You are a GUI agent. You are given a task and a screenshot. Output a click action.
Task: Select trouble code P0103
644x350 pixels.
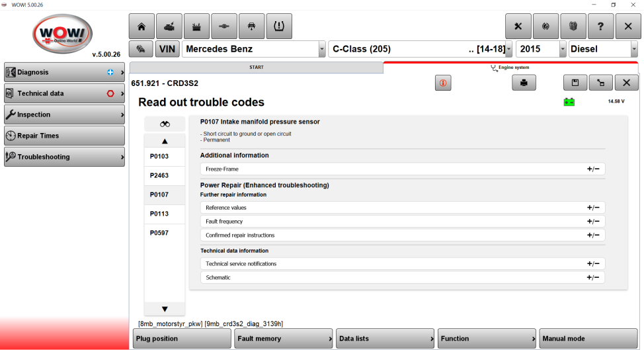(x=165, y=157)
